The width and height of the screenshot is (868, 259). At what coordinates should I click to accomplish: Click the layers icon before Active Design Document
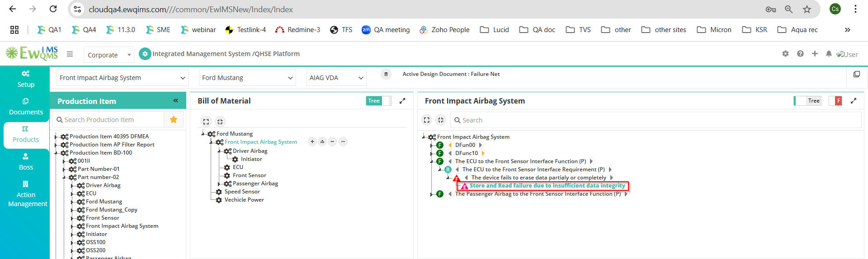[386, 74]
